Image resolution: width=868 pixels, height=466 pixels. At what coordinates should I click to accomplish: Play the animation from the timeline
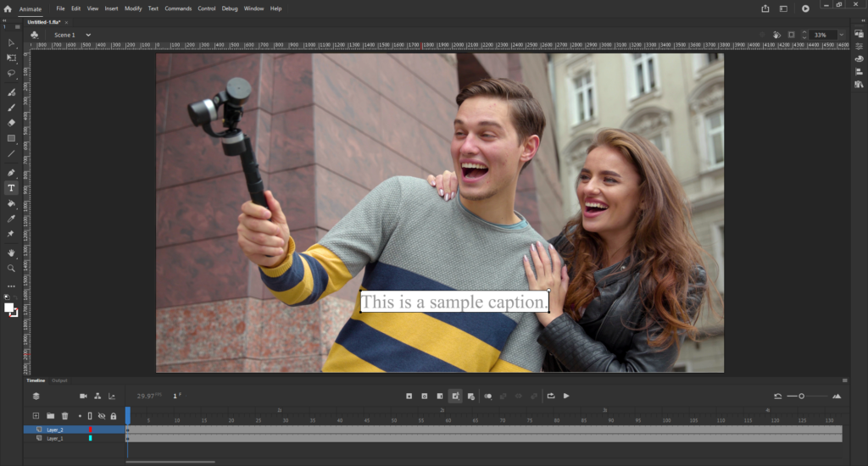point(566,396)
